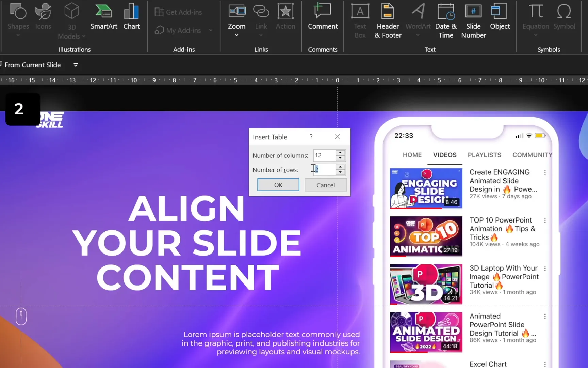
Task: Insert Date & Time
Action: pos(446,20)
